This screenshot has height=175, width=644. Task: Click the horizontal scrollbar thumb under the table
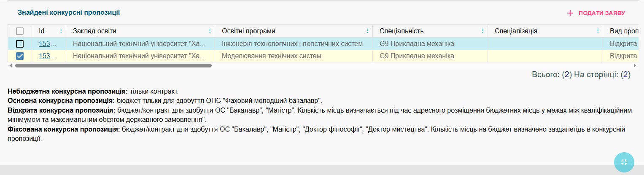click(x=113, y=66)
